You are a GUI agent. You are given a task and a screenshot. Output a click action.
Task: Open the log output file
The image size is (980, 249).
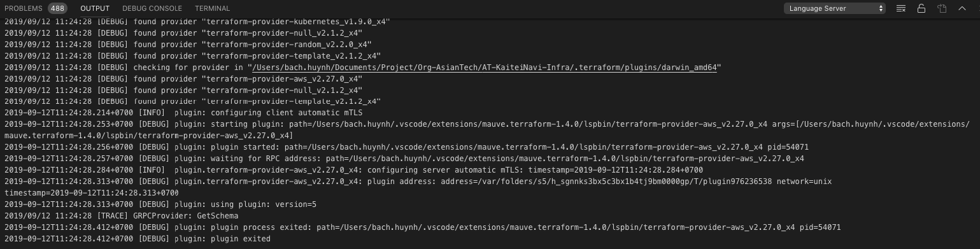[942, 8]
